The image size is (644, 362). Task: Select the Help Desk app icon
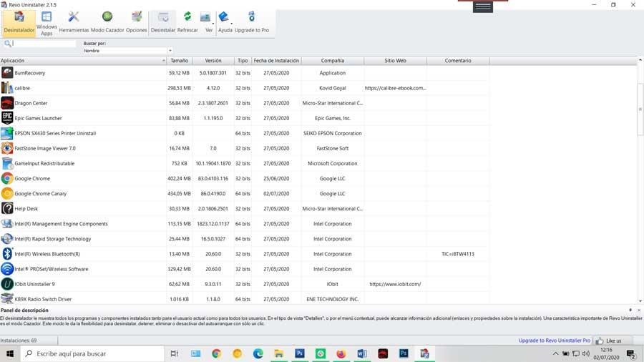(7, 208)
